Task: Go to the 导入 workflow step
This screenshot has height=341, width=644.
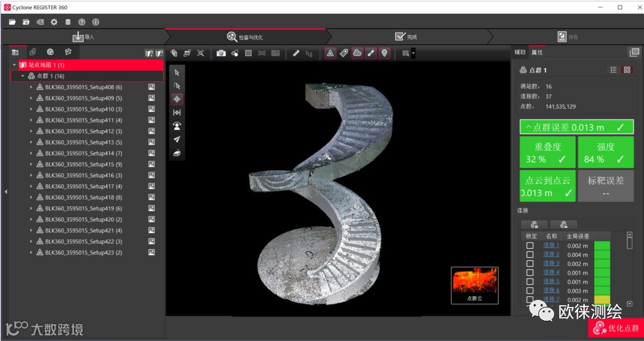Action: tap(83, 37)
